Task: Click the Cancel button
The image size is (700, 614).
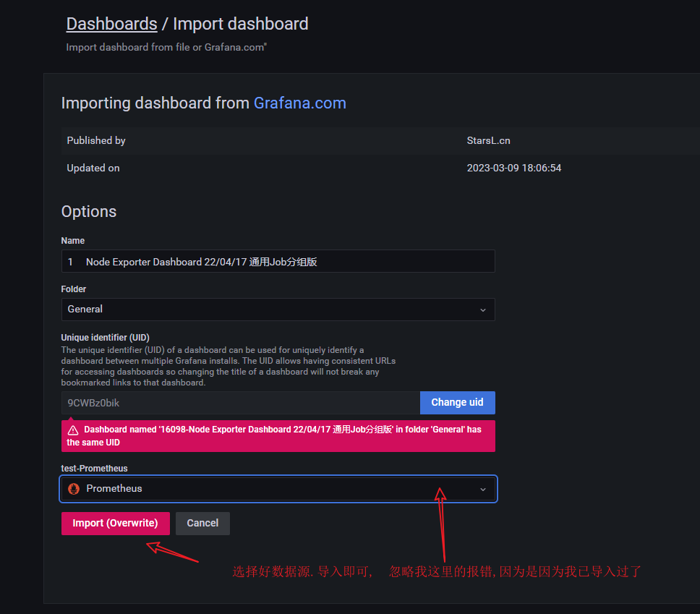Action: (x=202, y=523)
